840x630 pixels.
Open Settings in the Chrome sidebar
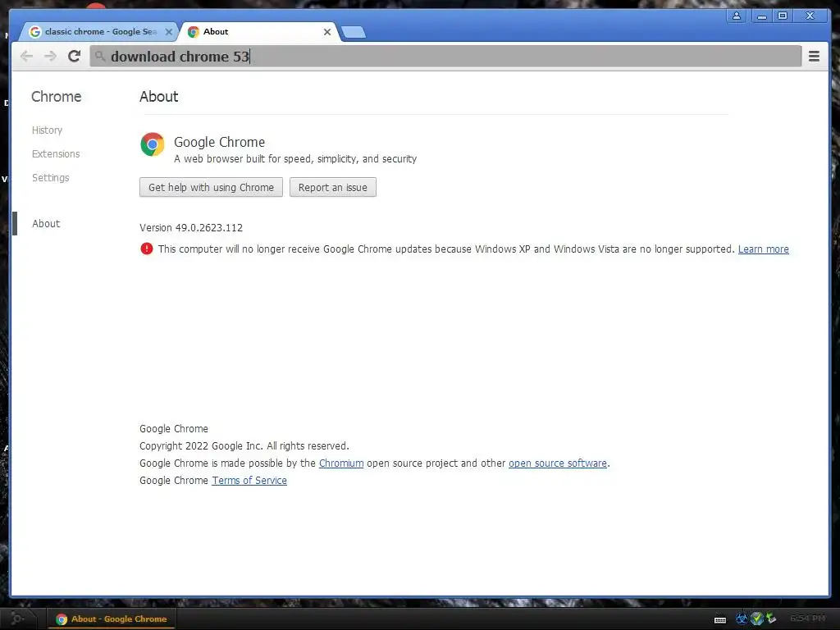click(x=50, y=177)
